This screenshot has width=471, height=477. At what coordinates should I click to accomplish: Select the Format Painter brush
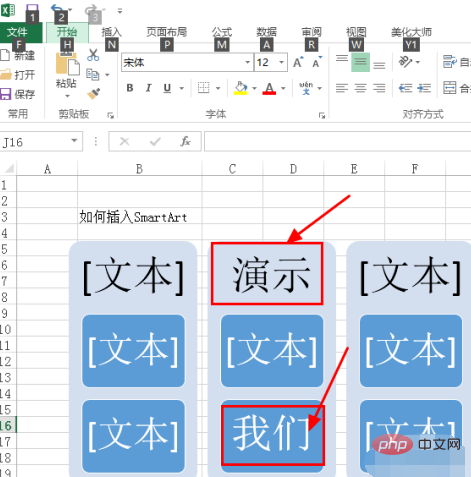pyautogui.click(x=93, y=94)
